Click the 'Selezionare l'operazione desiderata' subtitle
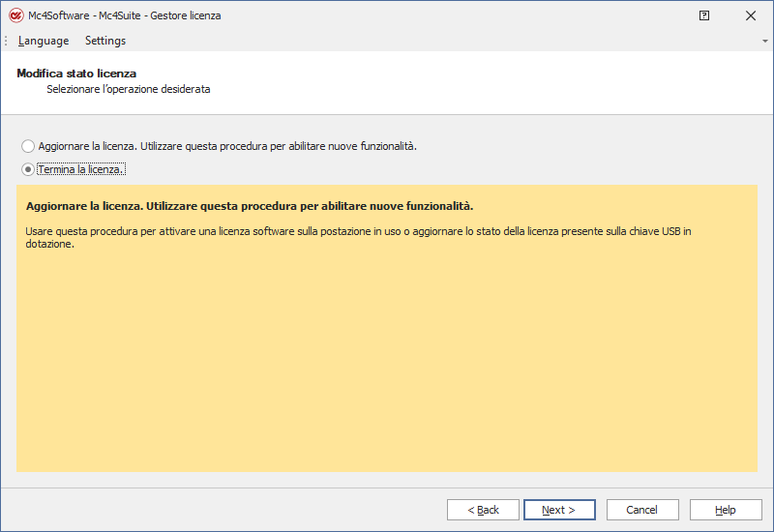This screenshot has width=774, height=532. point(128,89)
